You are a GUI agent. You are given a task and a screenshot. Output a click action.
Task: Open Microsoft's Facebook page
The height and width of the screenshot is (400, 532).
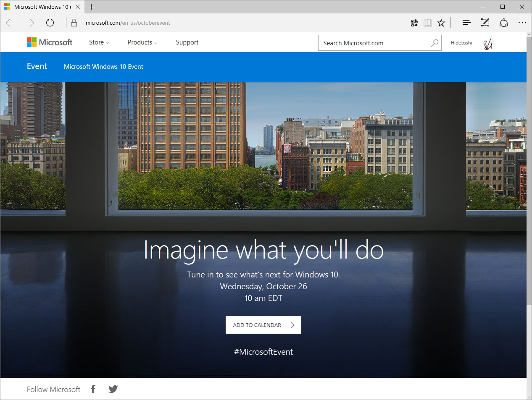pos(93,389)
